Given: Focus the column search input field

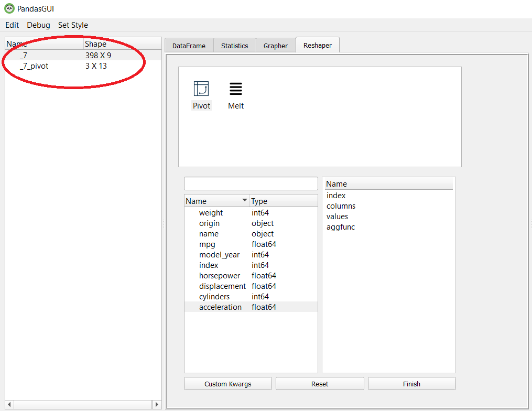Looking at the screenshot, I should tap(251, 183).
